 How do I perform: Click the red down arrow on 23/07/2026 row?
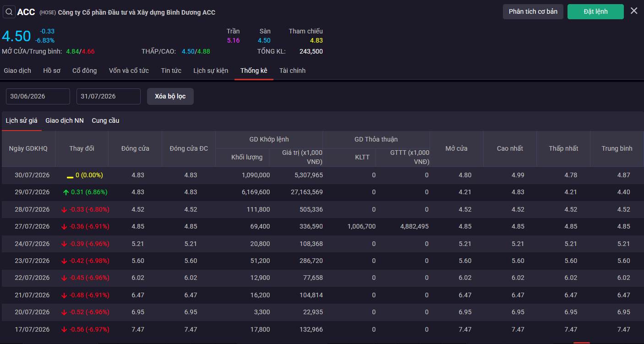(x=64, y=261)
